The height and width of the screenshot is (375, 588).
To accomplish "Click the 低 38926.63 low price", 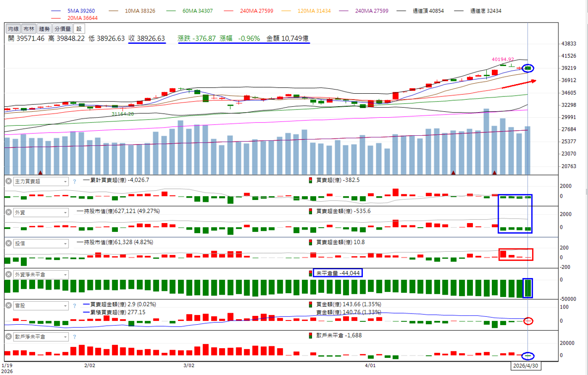I will click(x=106, y=39).
